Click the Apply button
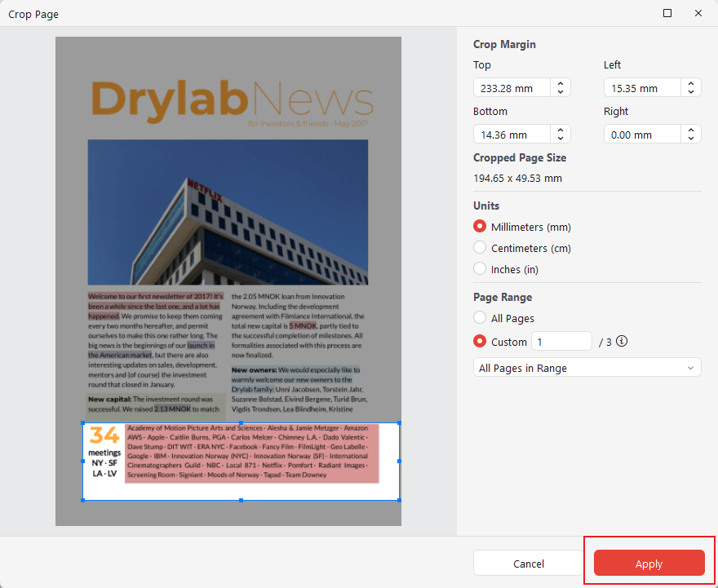The height and width of the screenshot is (588, 718). [649, 564]
